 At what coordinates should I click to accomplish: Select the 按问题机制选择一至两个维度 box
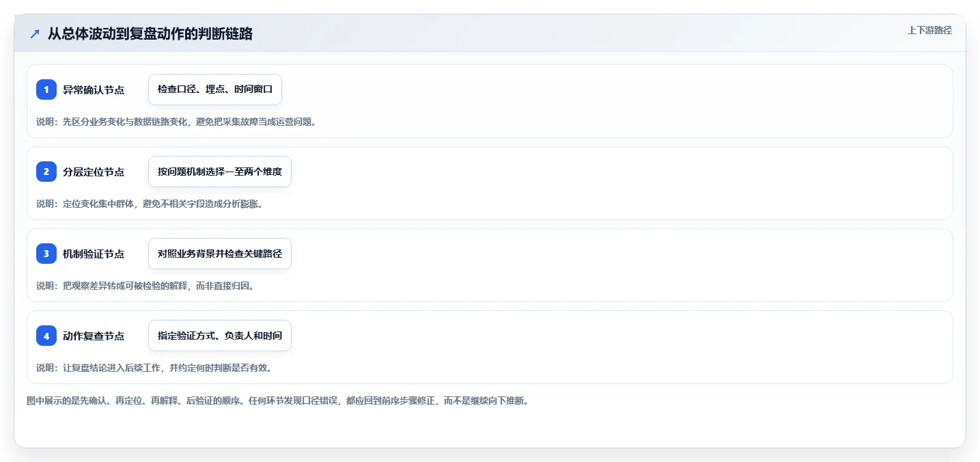(220, 172)
